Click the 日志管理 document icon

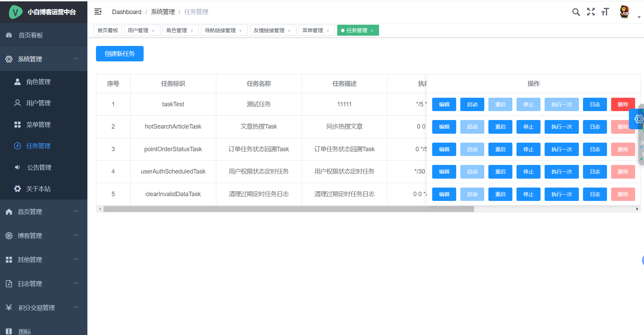pos(9,284)
